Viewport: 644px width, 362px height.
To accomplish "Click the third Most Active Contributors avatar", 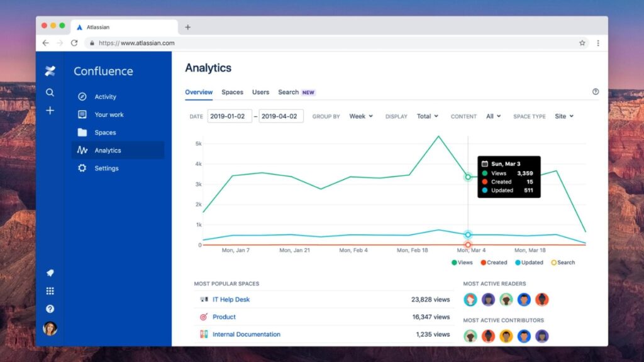I will click(x=506, y=336).
